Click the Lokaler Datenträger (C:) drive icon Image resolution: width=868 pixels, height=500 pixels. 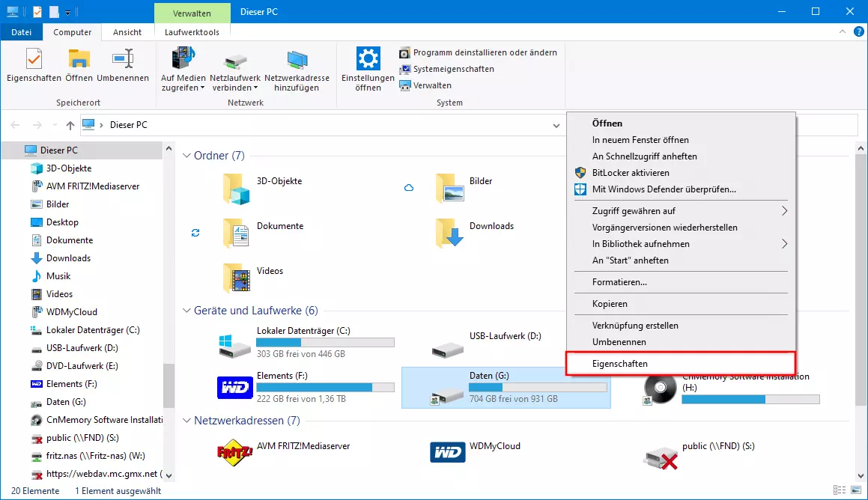[x=234, y=347]
